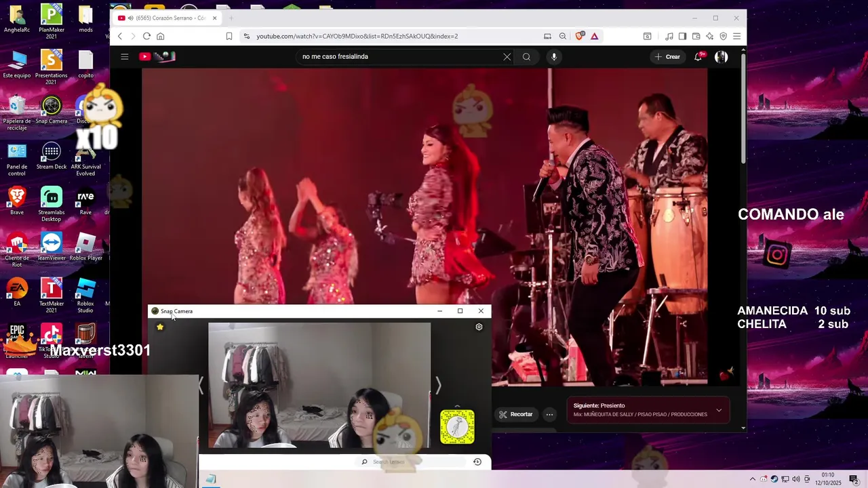Open Snap Camera lens history clock
The image size is (868, 488).
pyautogui.click(x=477, y=462)
